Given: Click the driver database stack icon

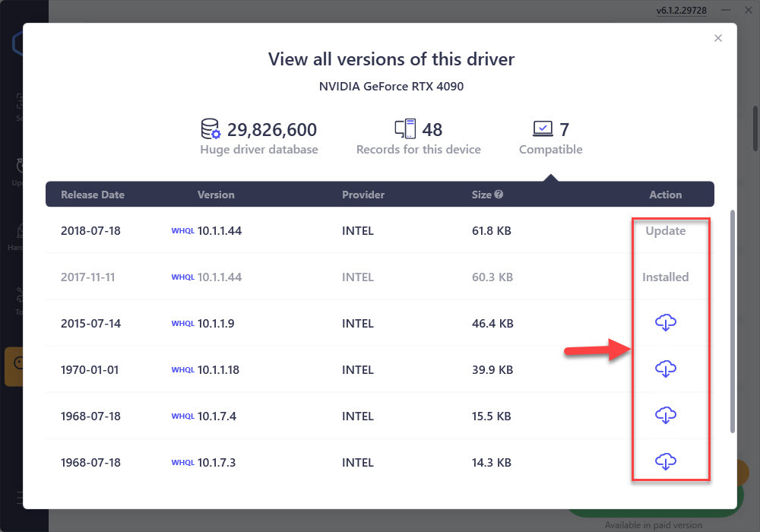Looking at the screenshot, I should tap(211, 129).
